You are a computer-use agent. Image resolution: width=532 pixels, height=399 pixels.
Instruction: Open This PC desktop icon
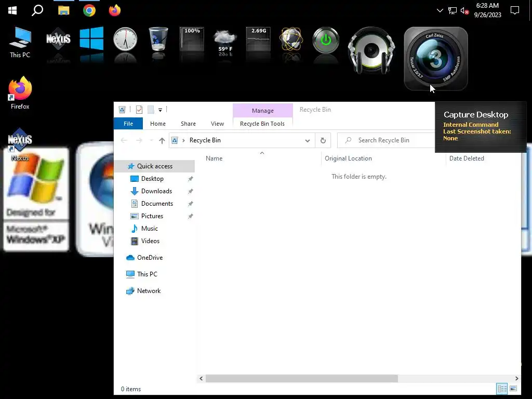click(x=20, y=43)
